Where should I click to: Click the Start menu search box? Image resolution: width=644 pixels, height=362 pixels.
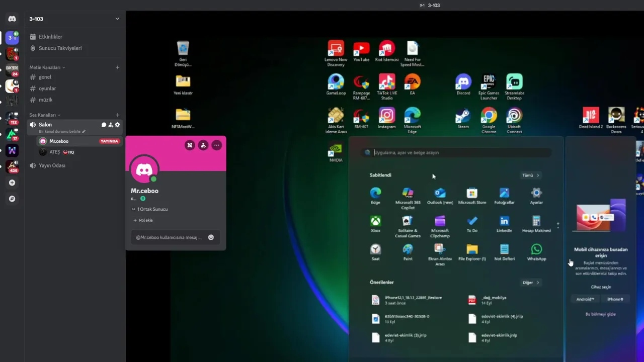456,152
